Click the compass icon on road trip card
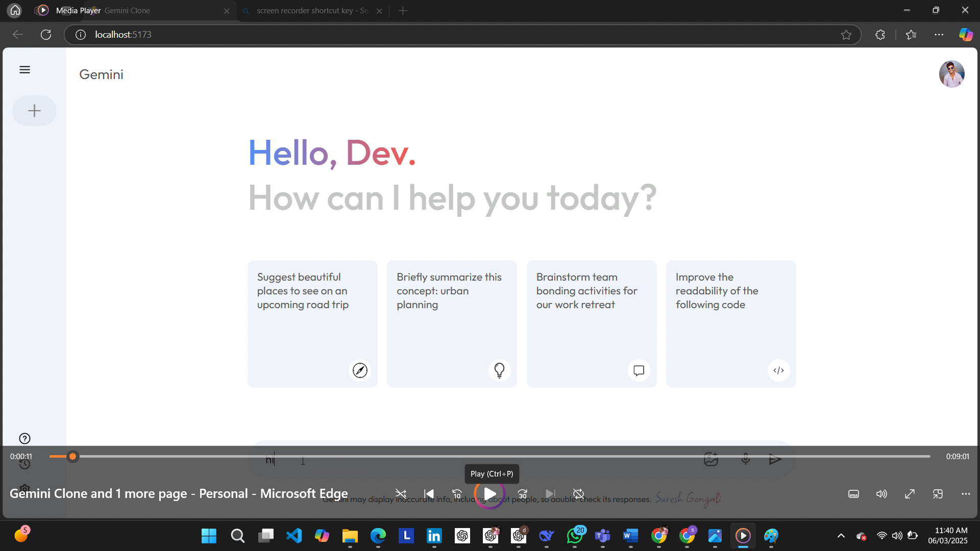Screen dimensions: 980x551 click(x=360, y=370)
